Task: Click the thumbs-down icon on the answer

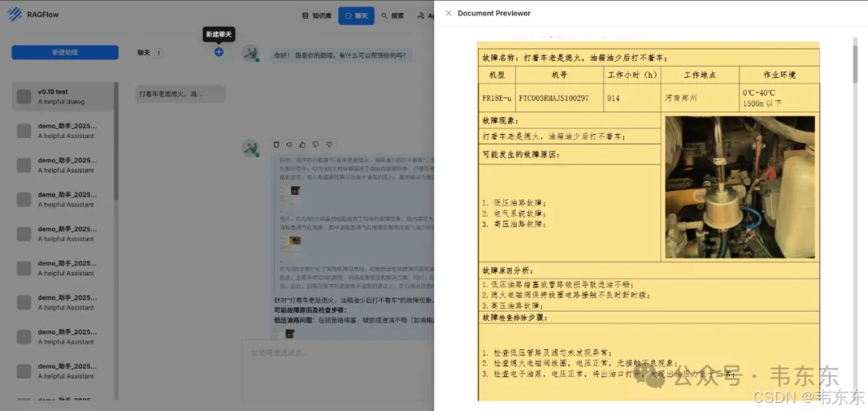Action: pyautogui.click(x=316, y=144)
